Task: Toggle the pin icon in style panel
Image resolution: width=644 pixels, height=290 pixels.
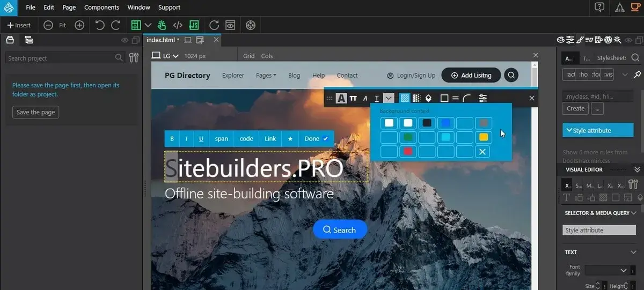Action: point(637,75)
